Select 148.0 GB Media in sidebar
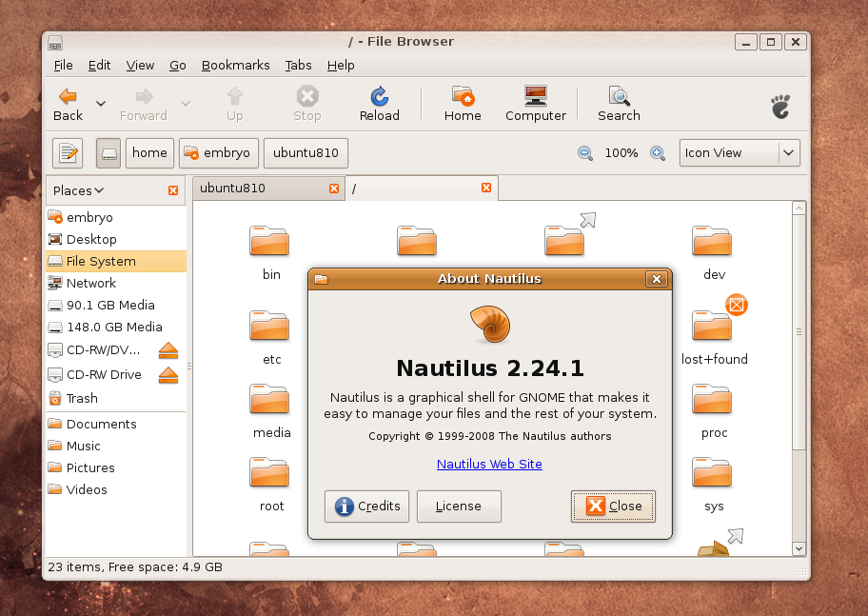Image resolution: width=868 pixels, height=616 pixels. click(116, 328)
